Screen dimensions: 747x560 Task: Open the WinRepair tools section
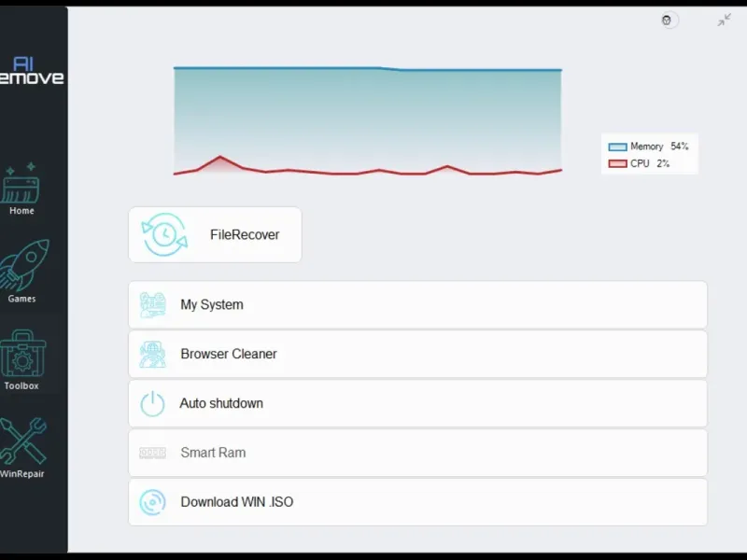(x=22, y=448)
